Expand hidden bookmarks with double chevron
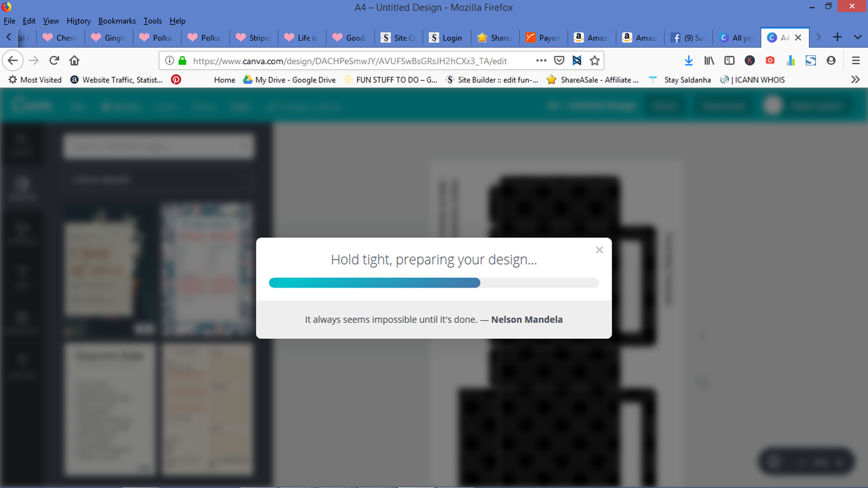 click(855, 79)
